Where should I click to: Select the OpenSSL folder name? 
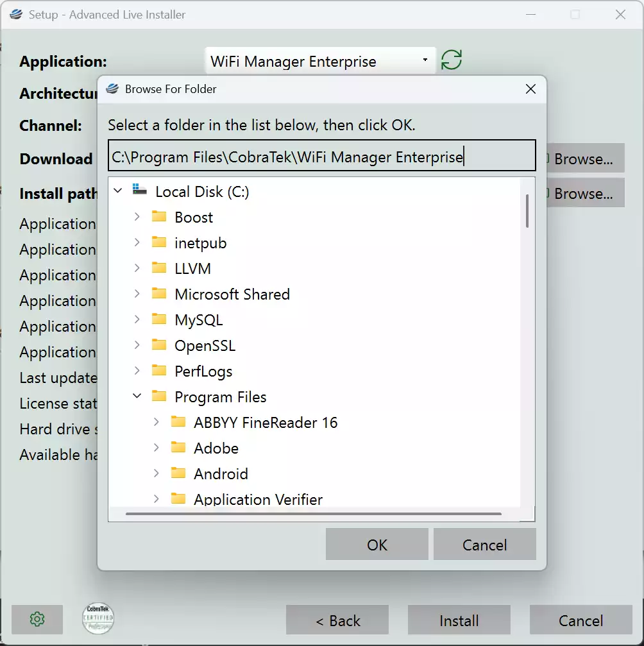click(x=205, y=345)
